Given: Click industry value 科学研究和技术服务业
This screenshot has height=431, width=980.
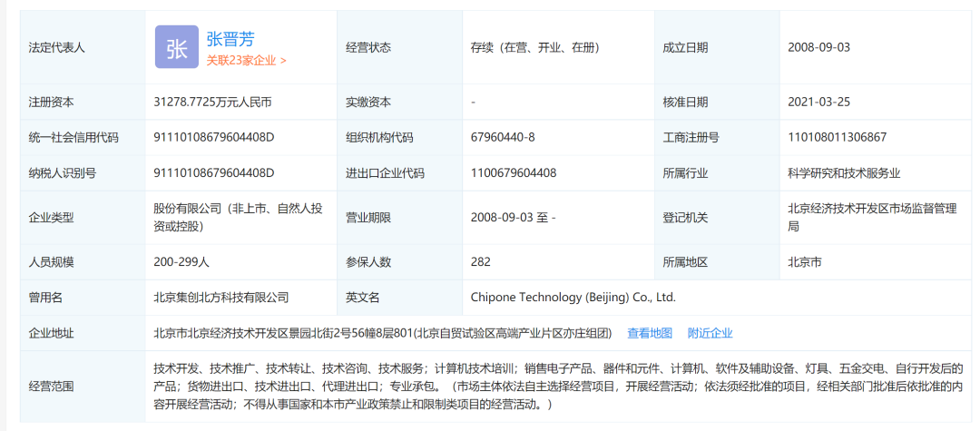Looking at the screenshot, I should click(x=845, y=173).
